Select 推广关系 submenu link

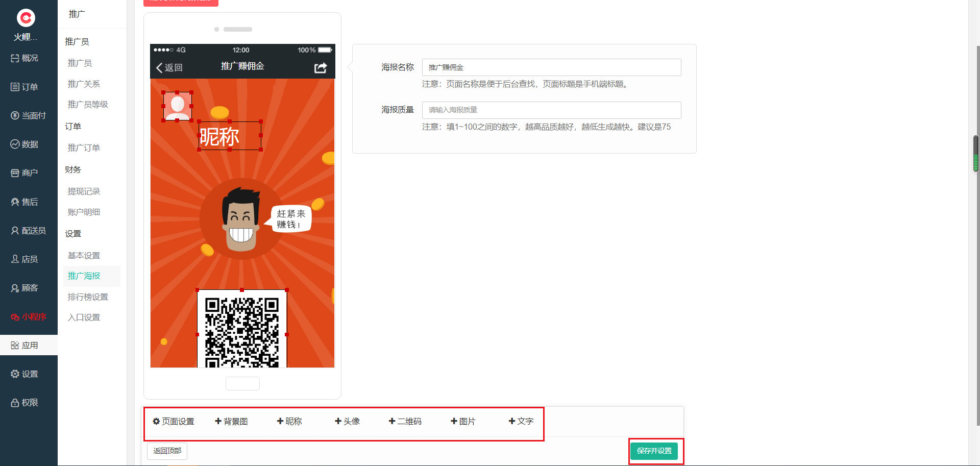84,84
